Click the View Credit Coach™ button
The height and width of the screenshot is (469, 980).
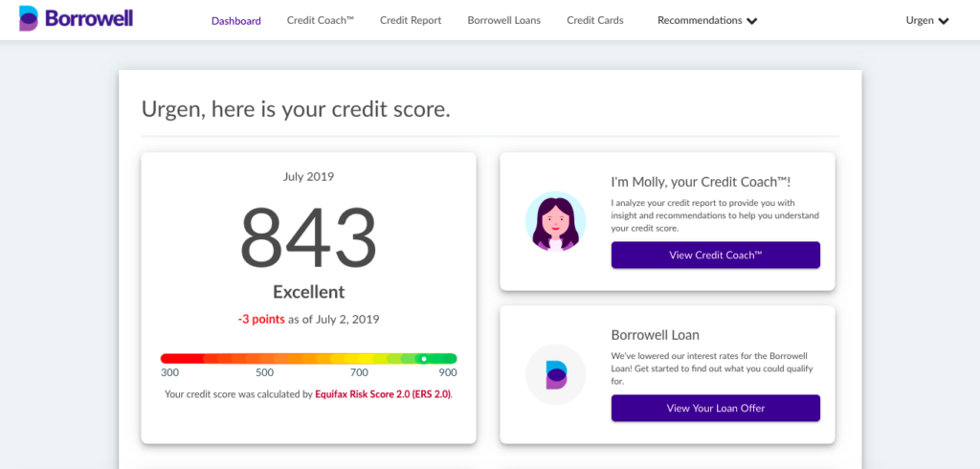716,256
